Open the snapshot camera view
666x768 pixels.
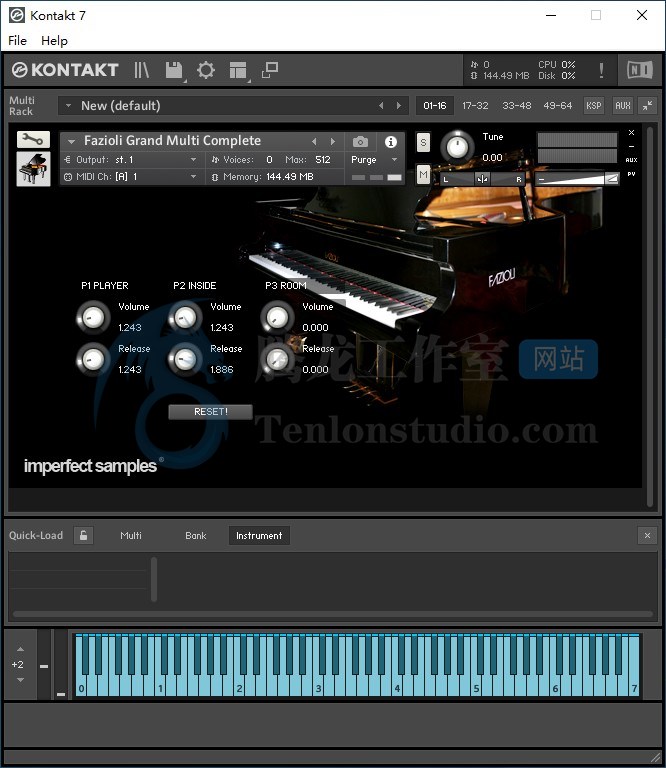pyautogui.click(x=360, y=142)
